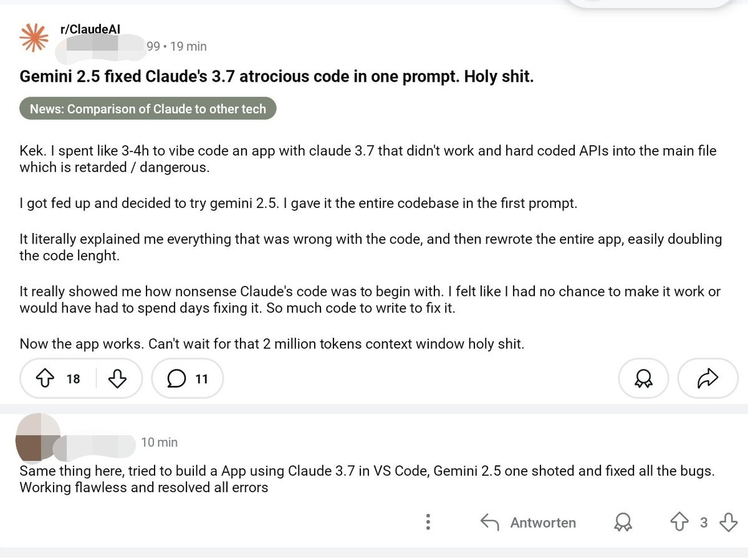Award the comment with ribbon icon
Screen dimensions: 748x560
[x=621, y=523]
